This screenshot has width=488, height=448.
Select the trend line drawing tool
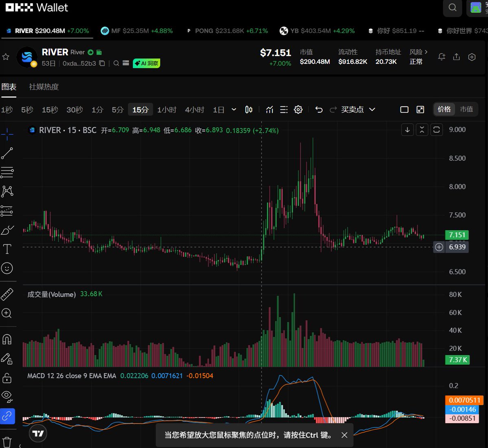(x=7, y=153)
